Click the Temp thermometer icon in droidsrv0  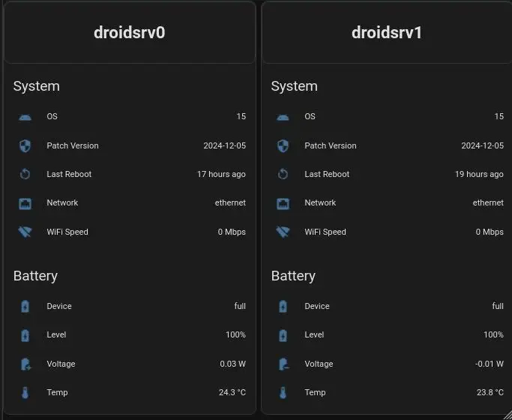click(25, 392)
